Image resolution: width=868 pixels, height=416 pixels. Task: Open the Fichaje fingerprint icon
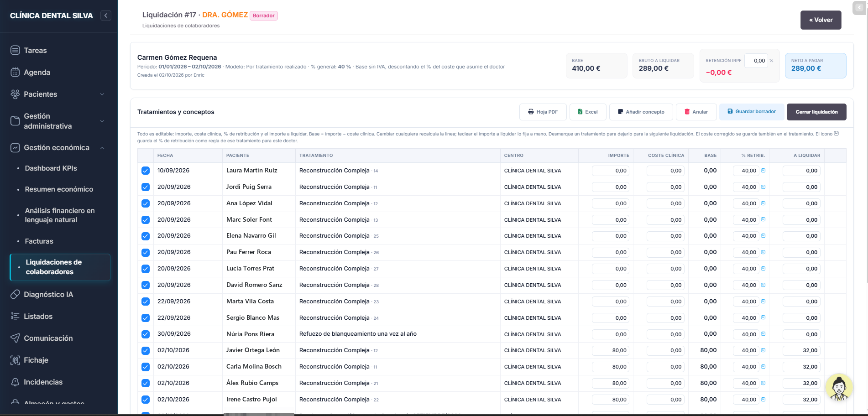click(15, 360)
